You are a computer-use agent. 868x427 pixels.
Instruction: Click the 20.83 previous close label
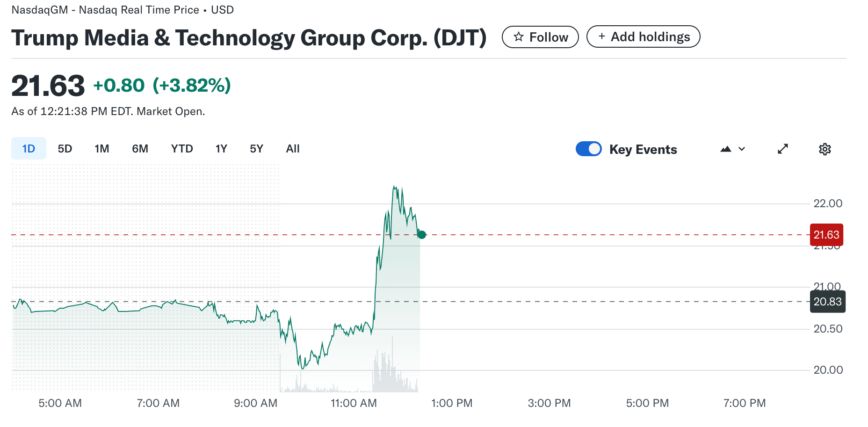(827, 302)
